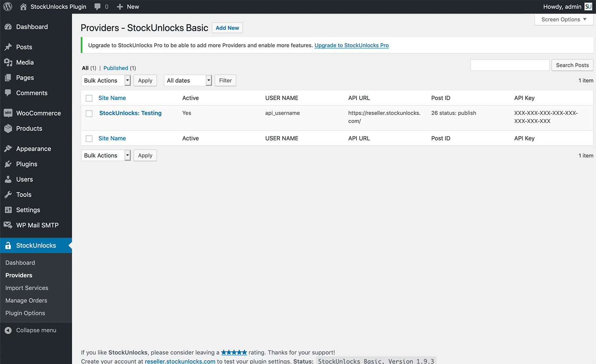Toggle select-all checkbox in table footer
The image size is (596, 364).
tap(89, 139)
